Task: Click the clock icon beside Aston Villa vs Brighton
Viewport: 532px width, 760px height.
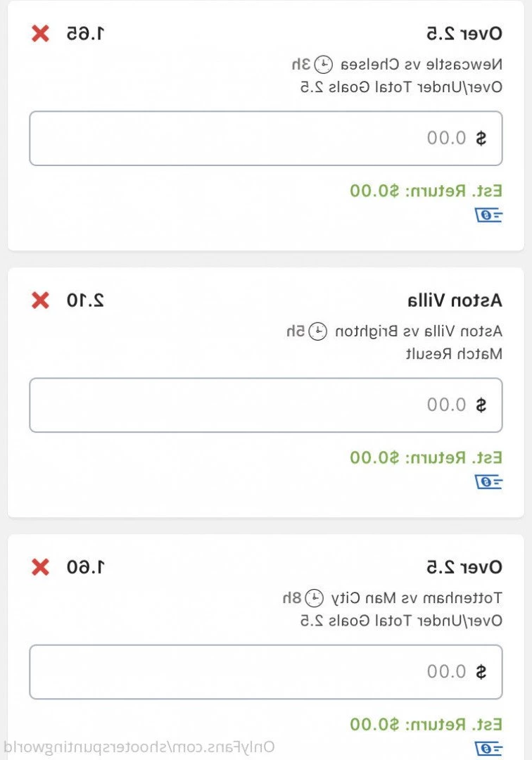Action: (318, 331)
